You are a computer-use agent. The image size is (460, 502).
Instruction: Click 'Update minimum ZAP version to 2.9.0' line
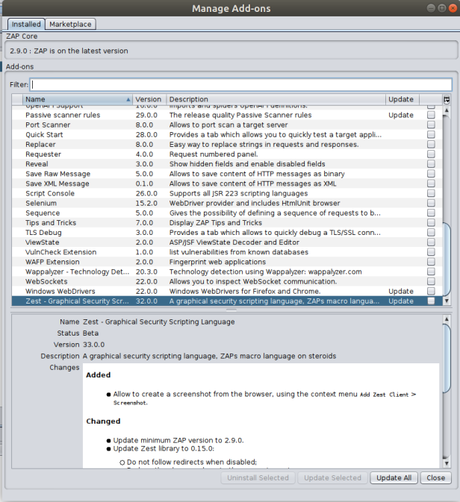pos(178,440)
